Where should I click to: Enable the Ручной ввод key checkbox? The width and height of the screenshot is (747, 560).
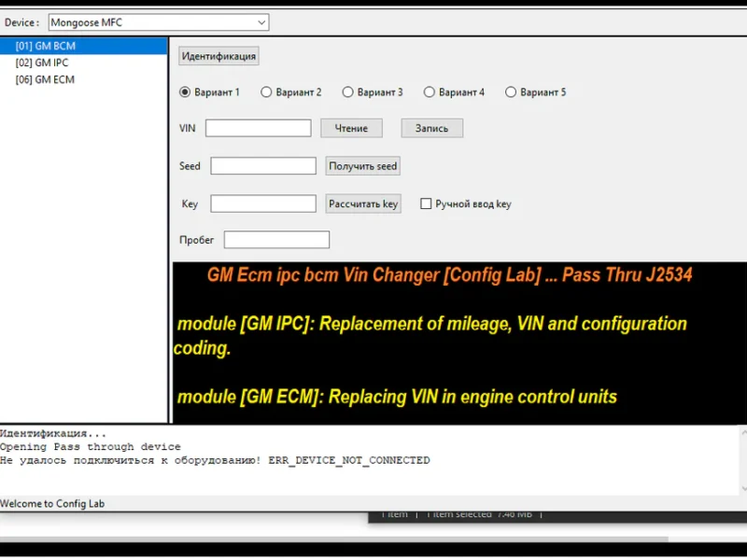coord(426,203)
